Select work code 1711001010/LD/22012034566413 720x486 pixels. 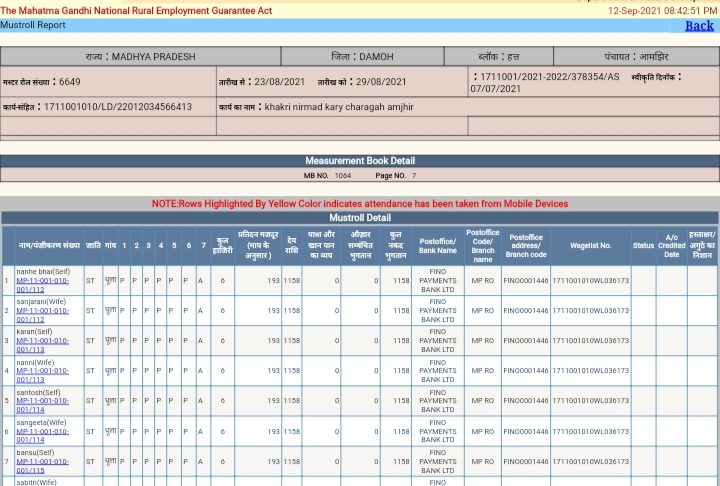(x=118, y=107)
